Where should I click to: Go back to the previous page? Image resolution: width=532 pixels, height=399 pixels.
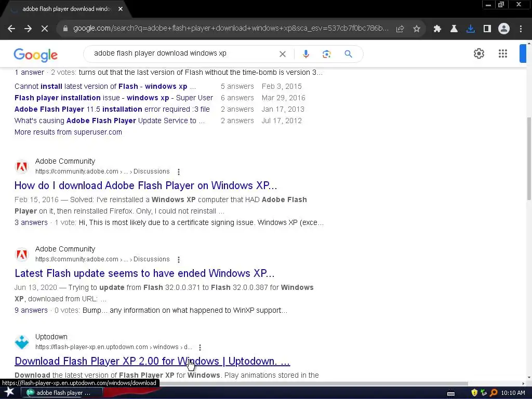click(x=11, y=29)
